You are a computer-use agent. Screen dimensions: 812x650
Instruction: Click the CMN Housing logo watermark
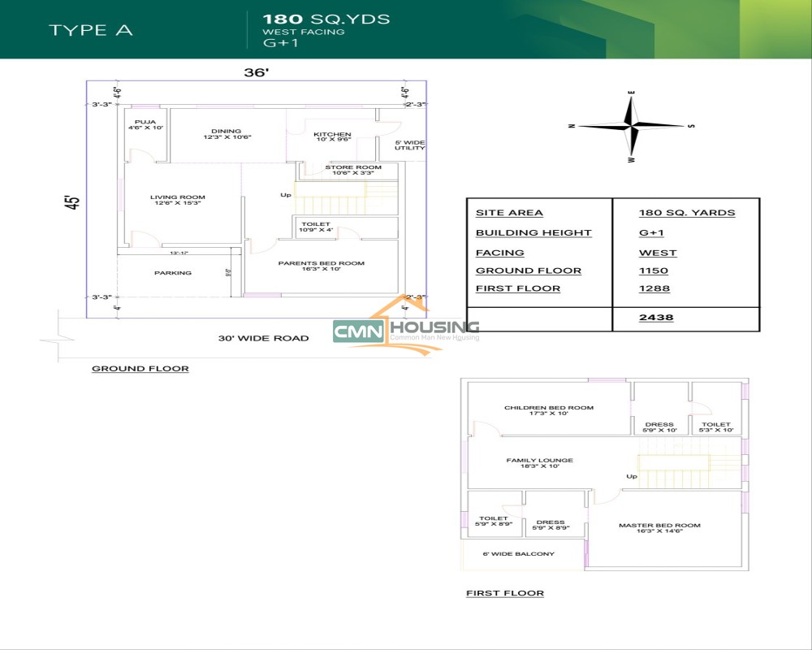(x=406, y=331)
